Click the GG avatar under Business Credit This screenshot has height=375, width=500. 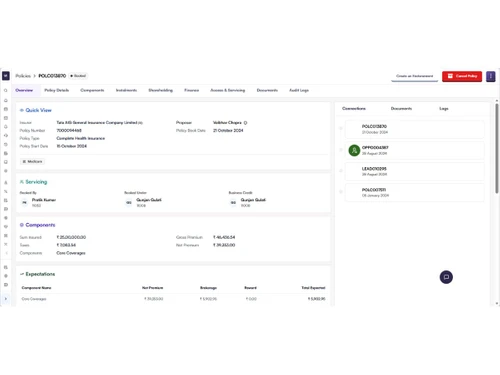pyautogui.click(x=233, y=202)
